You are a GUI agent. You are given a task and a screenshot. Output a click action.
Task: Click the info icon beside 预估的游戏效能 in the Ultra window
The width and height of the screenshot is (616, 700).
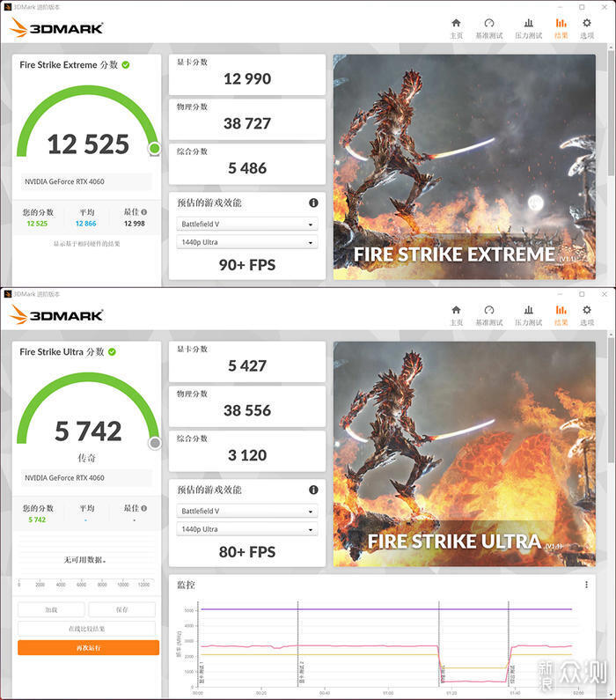tap(313, 490)
